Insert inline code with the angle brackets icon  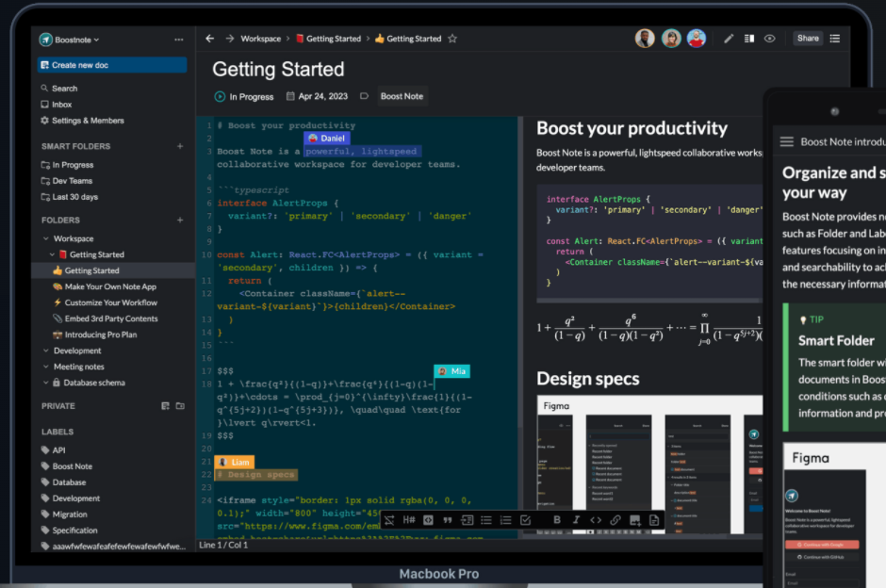coord(596,520)
